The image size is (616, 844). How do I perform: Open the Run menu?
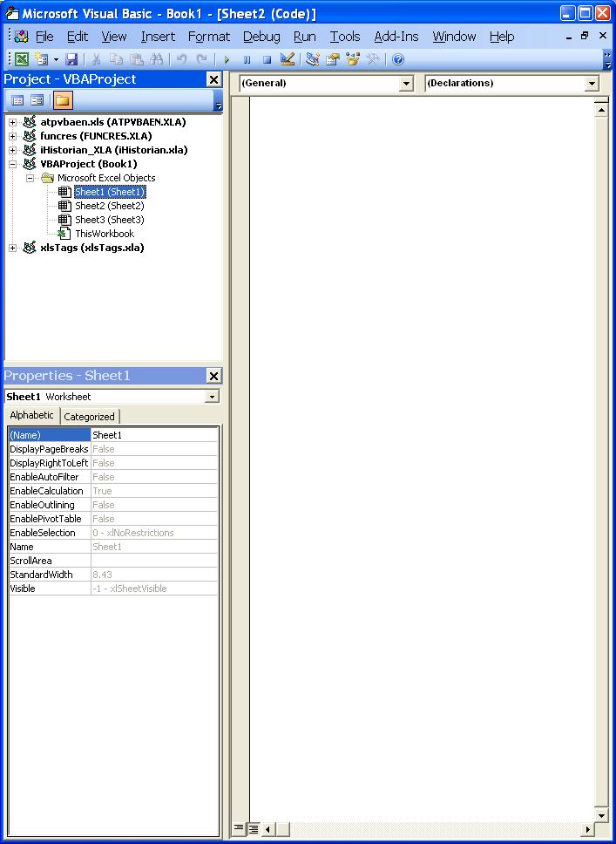(304, 37)
